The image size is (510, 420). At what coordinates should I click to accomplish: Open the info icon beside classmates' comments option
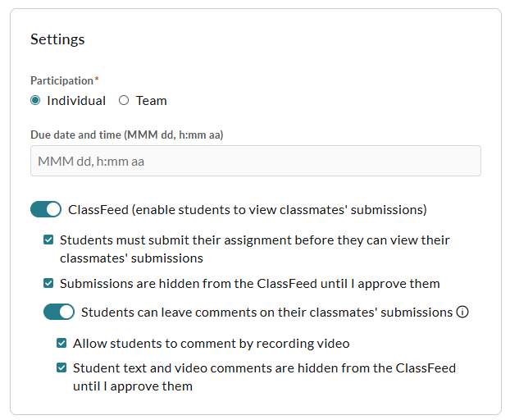click(x=462, y=312)
